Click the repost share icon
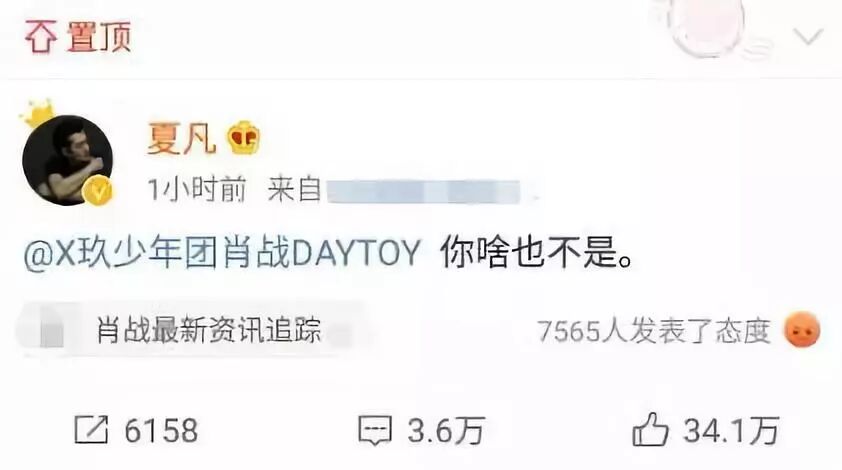 [x=91, y=429]
